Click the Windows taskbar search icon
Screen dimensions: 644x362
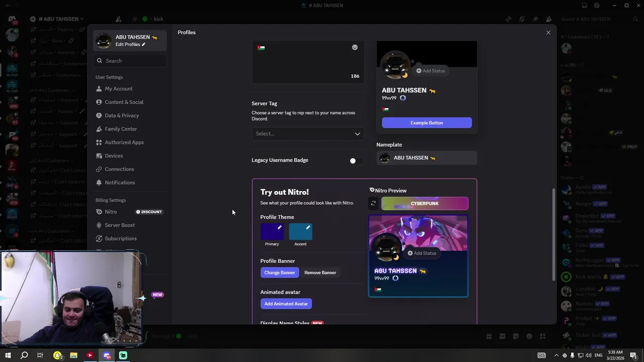click(24, 355)
